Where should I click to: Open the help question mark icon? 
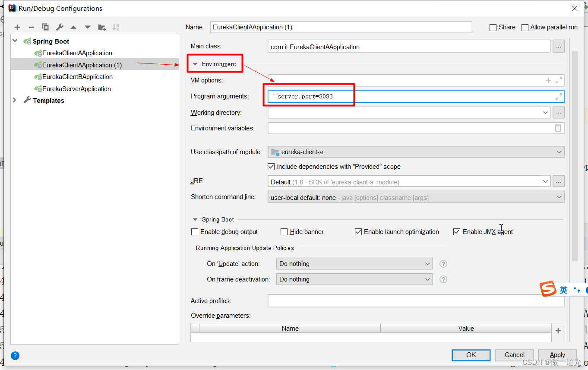[x=15, y=356]
